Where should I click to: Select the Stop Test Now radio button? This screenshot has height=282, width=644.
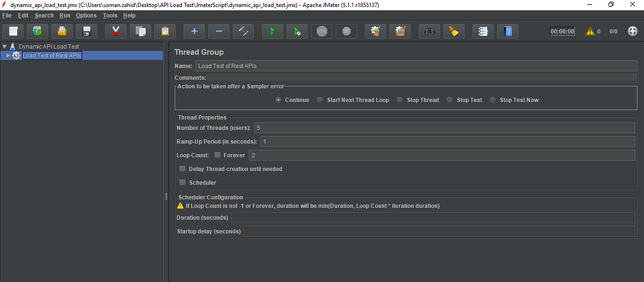(493, 100)
